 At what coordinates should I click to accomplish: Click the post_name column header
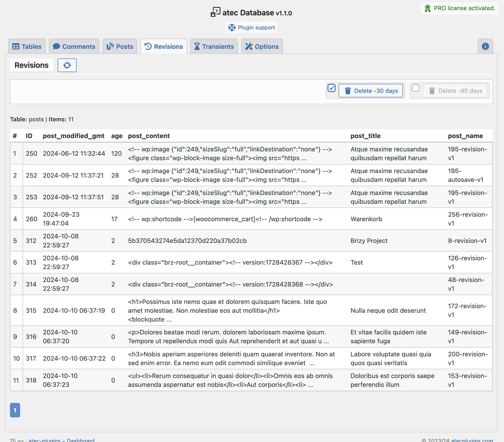coord(466,136)
